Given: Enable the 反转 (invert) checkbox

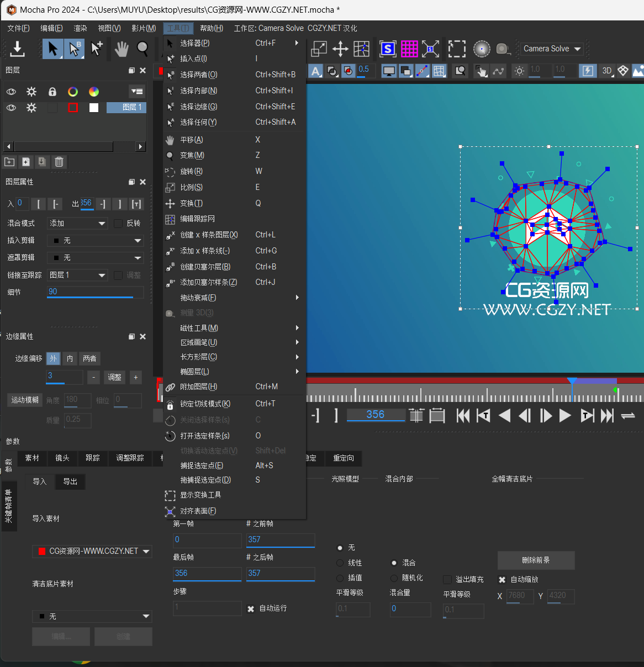Looking at the screenshot, I should [118, 223].
